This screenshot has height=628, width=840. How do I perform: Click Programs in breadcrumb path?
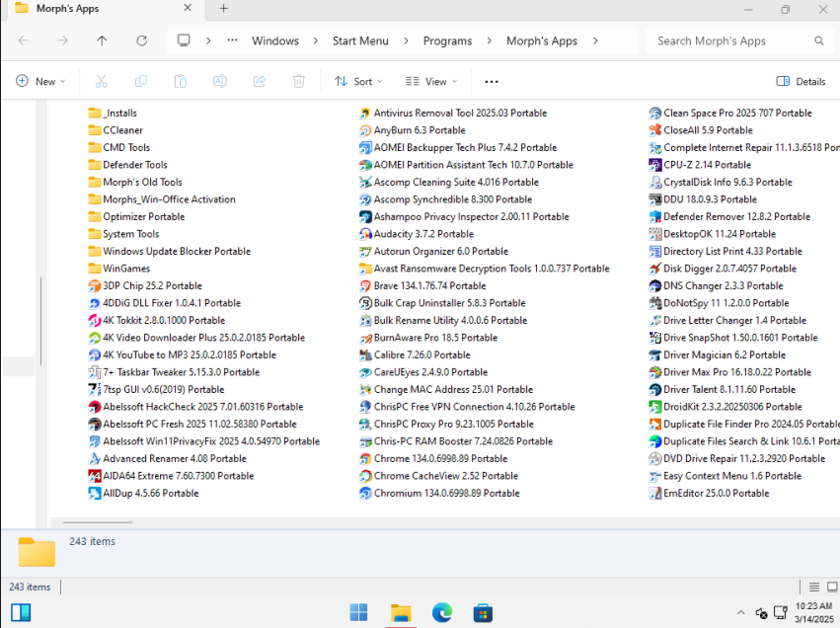pos(447,40)
